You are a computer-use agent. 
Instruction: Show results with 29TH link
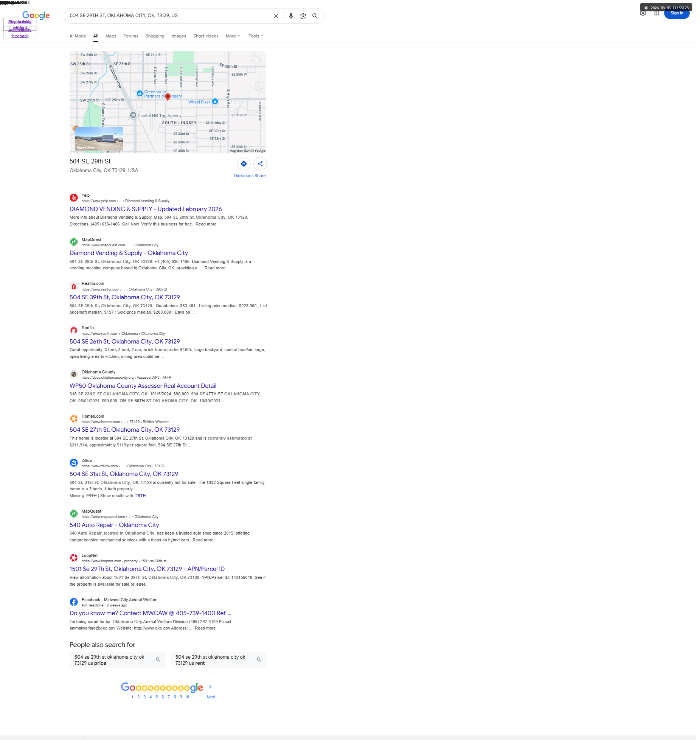pos(140,496)
